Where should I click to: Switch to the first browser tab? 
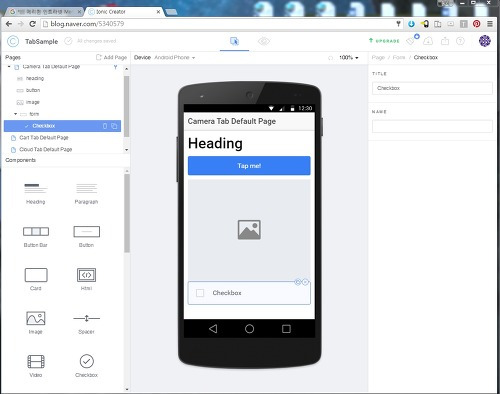click(x=45, y=12)
